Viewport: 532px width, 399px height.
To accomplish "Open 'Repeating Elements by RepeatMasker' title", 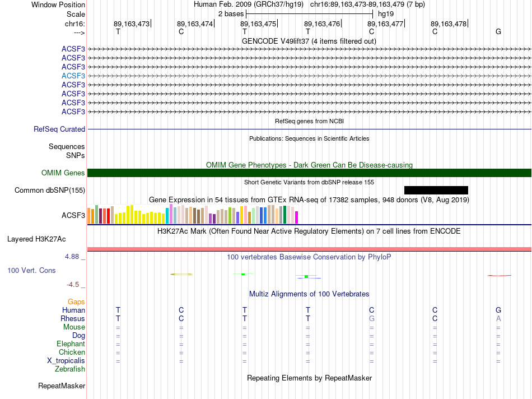I will point(310,378).
